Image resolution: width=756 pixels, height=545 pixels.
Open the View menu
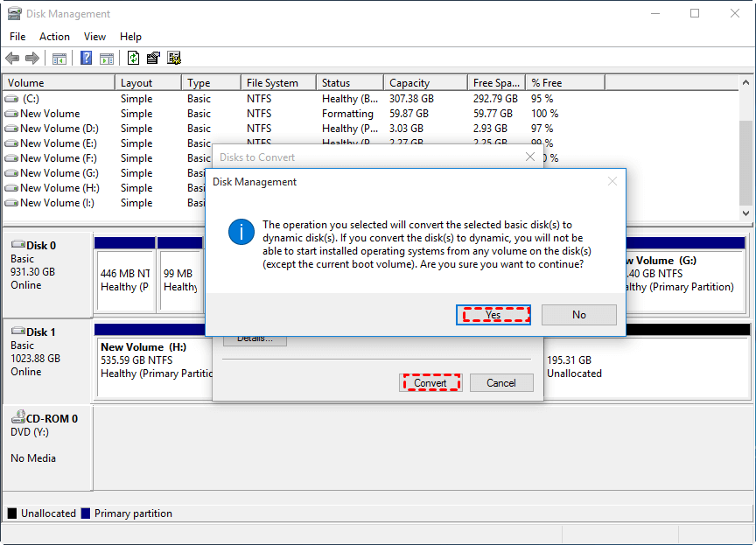tap(94, 37)
